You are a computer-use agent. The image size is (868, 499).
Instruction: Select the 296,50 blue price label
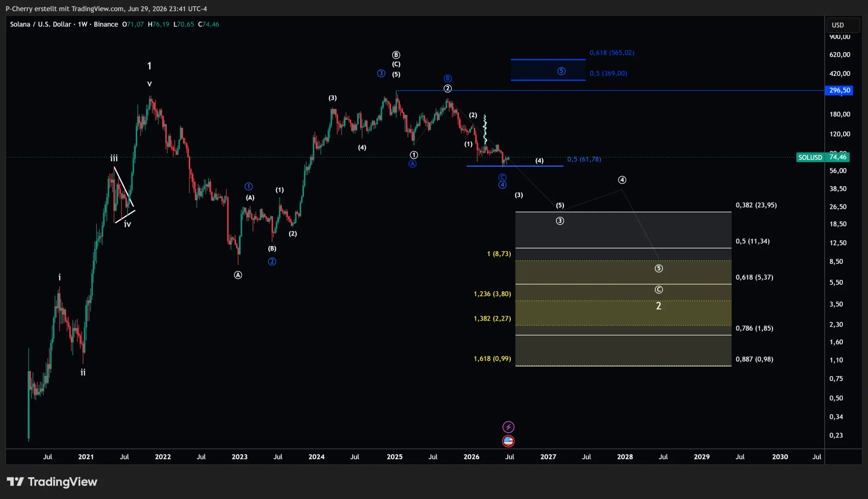tap(839, 90)
